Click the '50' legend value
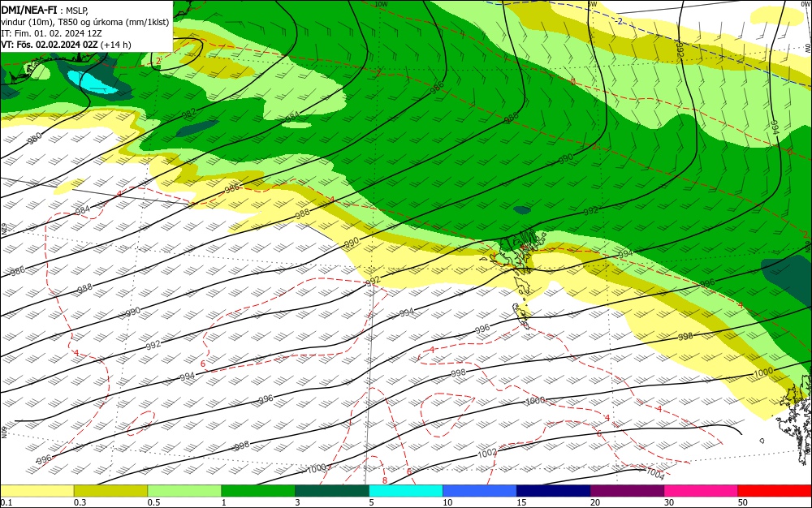 pos(743,502)
